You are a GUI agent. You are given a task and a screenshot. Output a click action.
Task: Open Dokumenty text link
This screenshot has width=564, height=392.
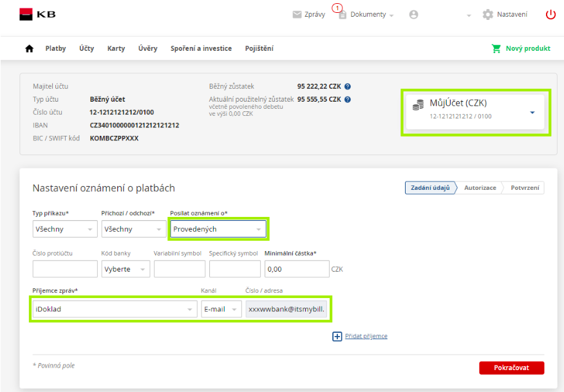368,14
